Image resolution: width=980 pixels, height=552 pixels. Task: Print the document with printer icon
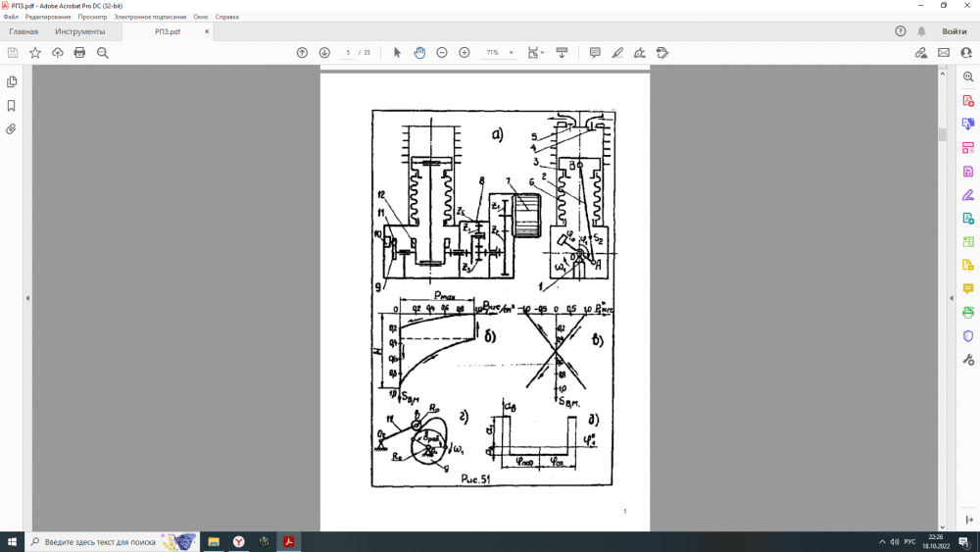79,52
